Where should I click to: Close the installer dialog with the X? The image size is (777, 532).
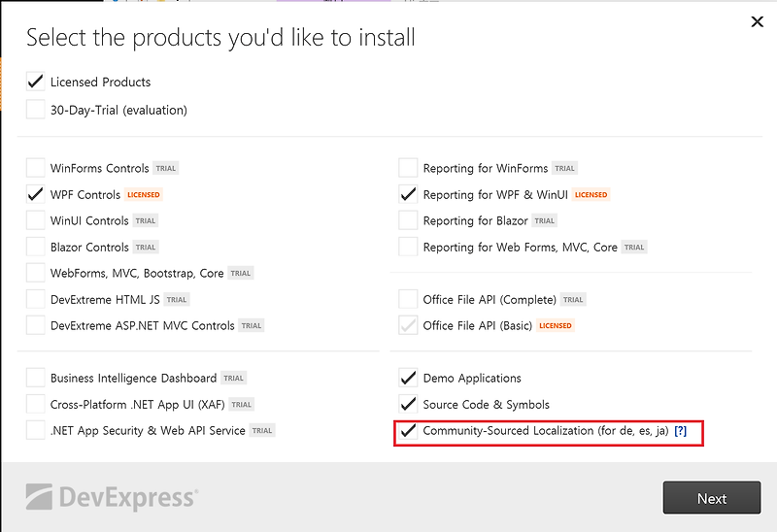tap(757, 21)
